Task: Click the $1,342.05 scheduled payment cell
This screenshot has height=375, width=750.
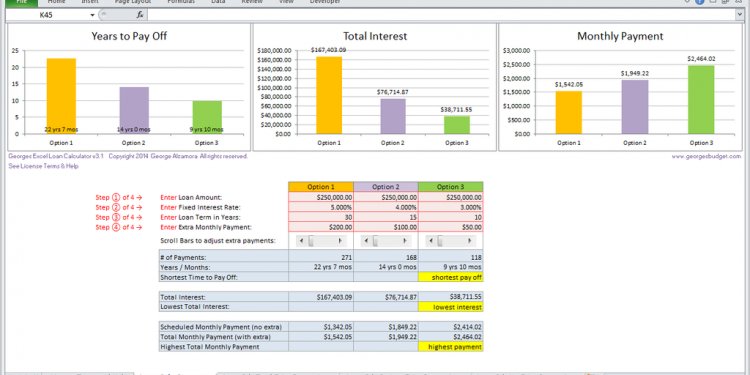Action: (321, 327)
